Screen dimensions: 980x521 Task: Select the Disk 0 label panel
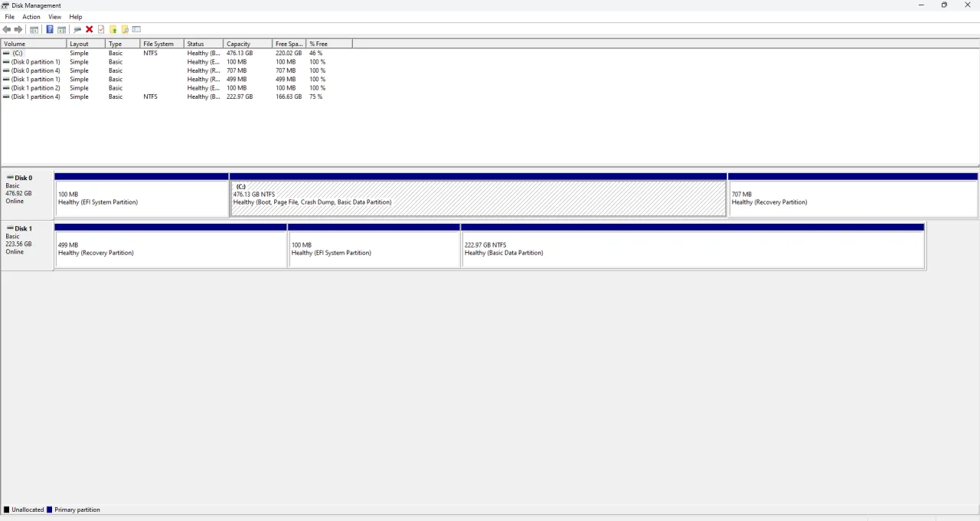coord(28,195)
